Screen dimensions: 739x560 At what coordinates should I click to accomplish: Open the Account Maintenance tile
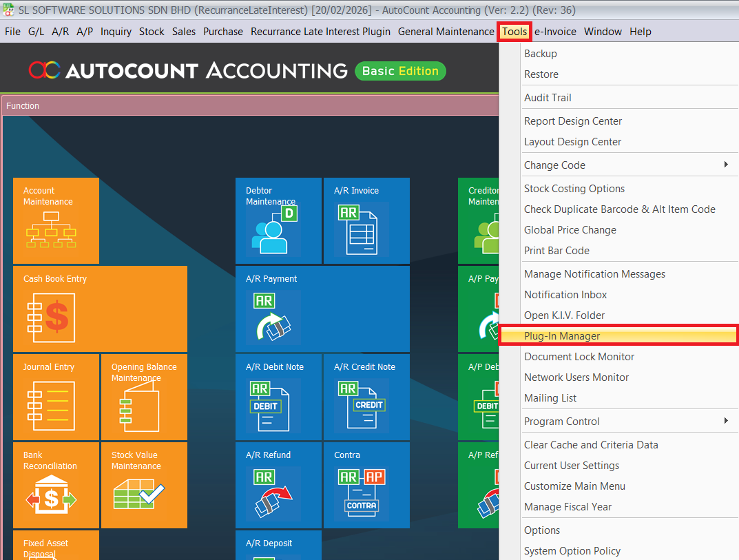pos(56,220)
